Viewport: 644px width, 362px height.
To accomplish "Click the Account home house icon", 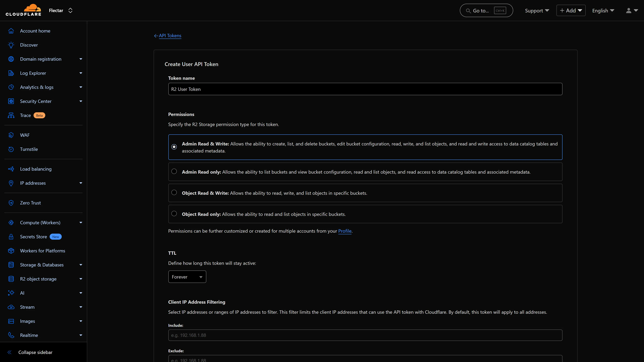I will [11, 31].
